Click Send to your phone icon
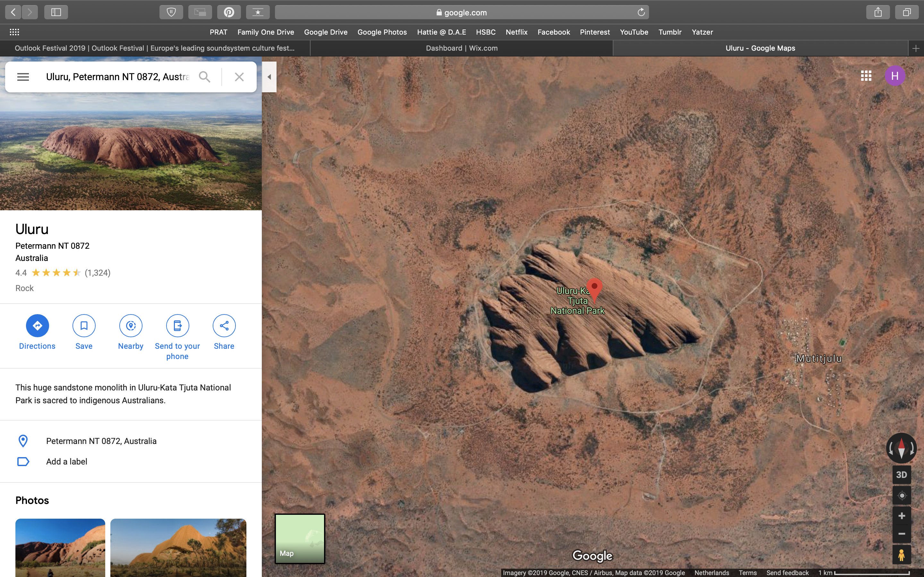Viewport: 924px width, 577px height. point(177,325)
